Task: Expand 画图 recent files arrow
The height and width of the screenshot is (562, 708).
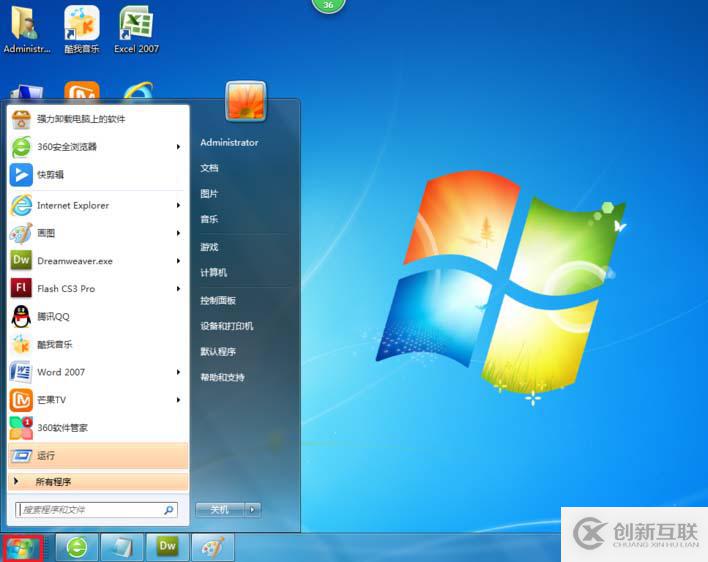Action: [178, 233]
